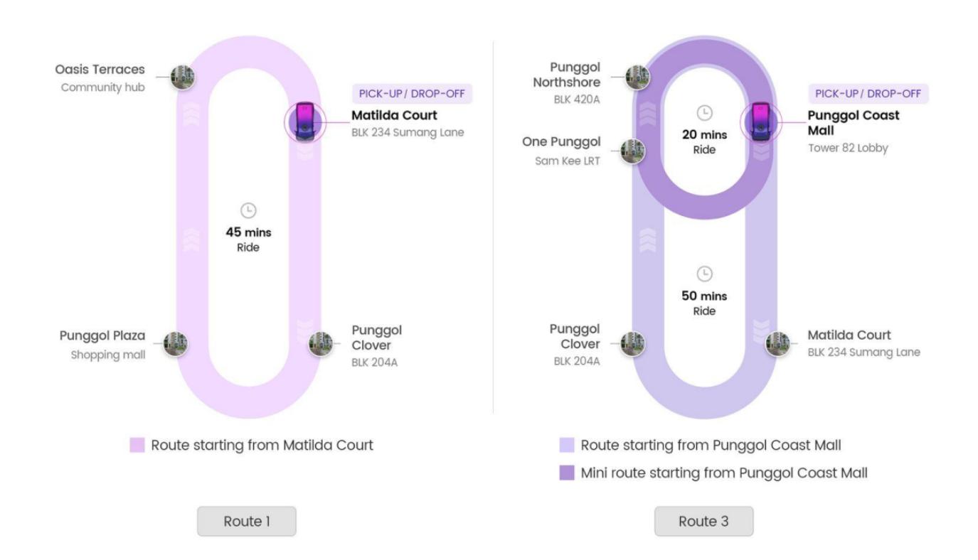Select the shuttle icon at Matilda Court

304,122
